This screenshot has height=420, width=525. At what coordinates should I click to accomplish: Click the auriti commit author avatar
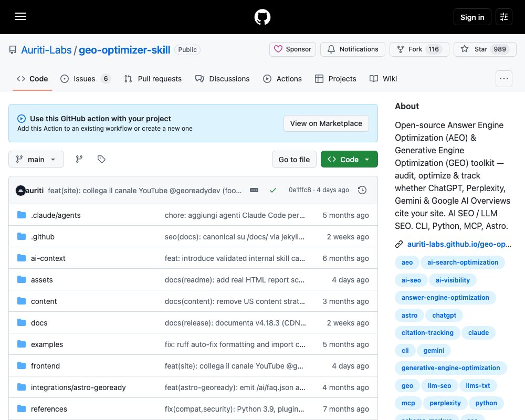(x=20, y=191)
